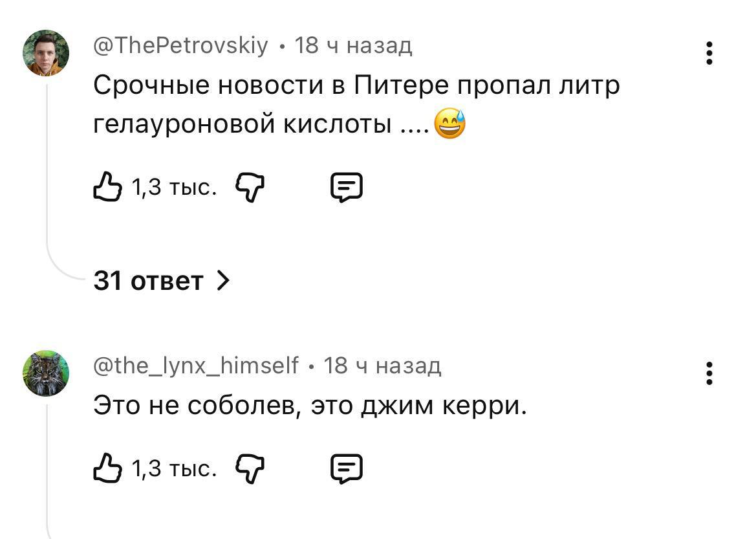Open the timestamp link on @the_lynx_himself's comment
The image size is (756, 539).
(x=382, y=366)
